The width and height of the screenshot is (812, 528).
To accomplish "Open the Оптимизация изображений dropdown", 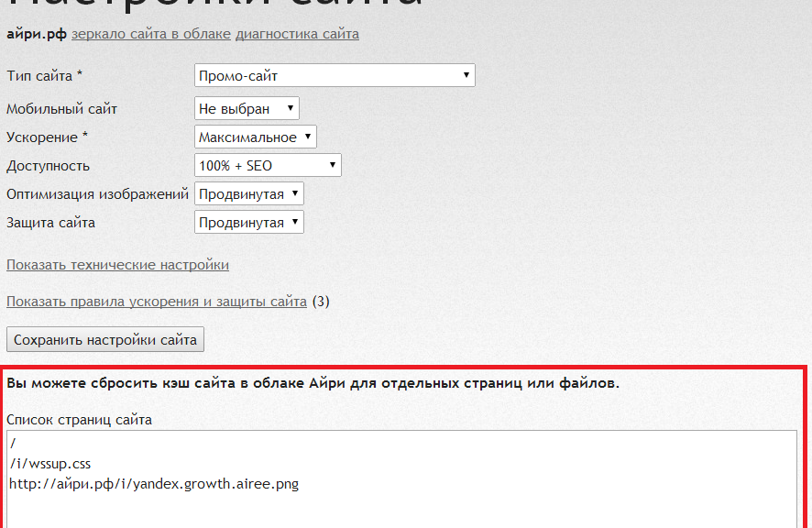I will tap(249, 194).
